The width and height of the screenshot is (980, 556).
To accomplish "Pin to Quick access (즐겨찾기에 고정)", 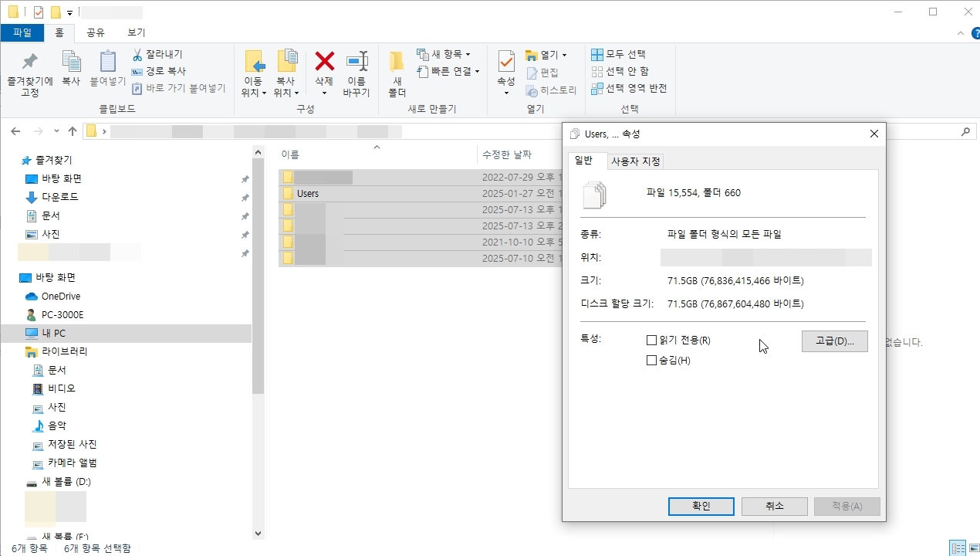I will [29, 74].
